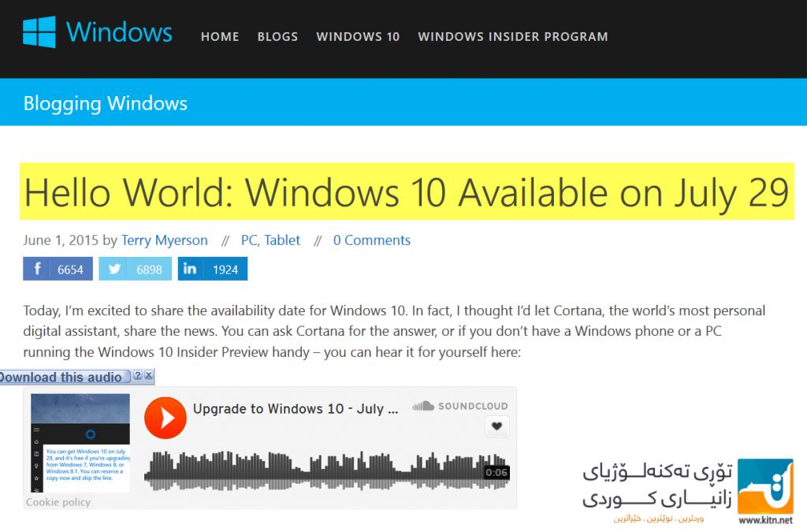The height and width of the screenshot is (532, 807).
Task: Share article via LinkedIn icon
Action: coord(190,269)
